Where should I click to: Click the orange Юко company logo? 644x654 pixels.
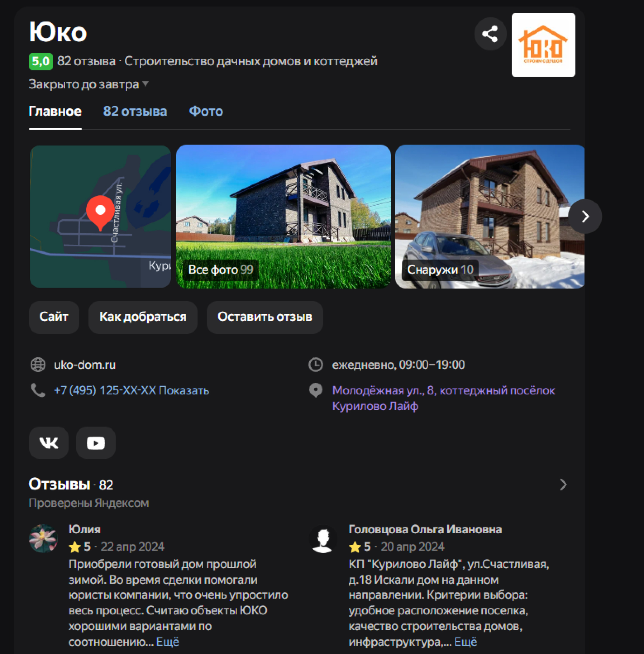543,45
